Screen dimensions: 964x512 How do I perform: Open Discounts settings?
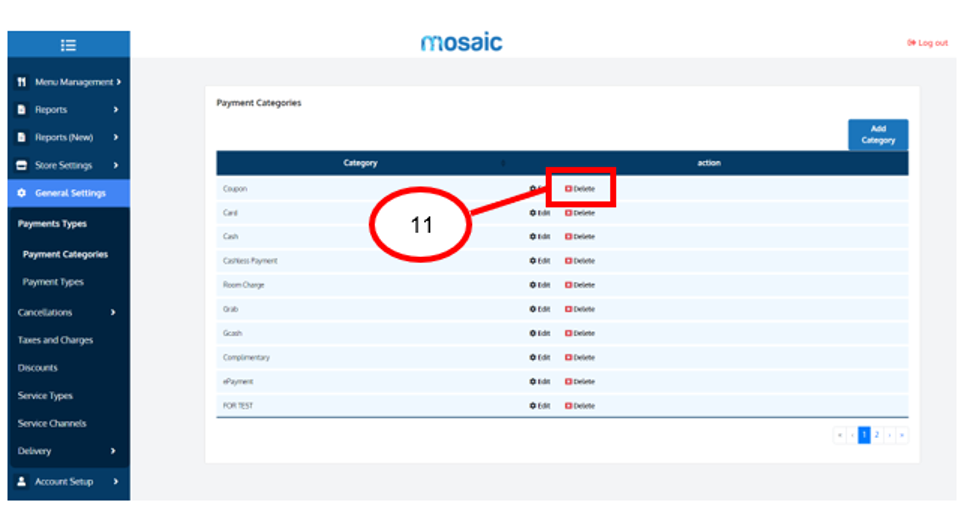click(38, 368)
